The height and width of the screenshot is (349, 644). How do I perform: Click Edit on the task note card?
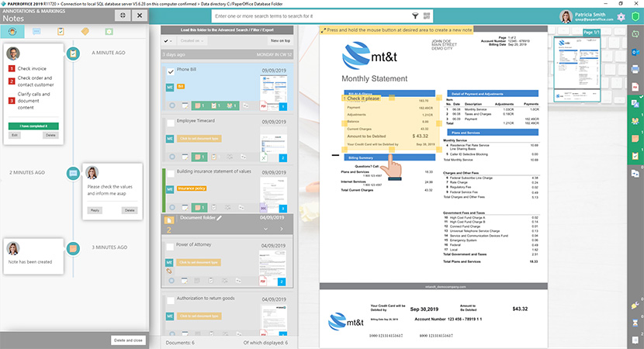[x=15, y=135]
